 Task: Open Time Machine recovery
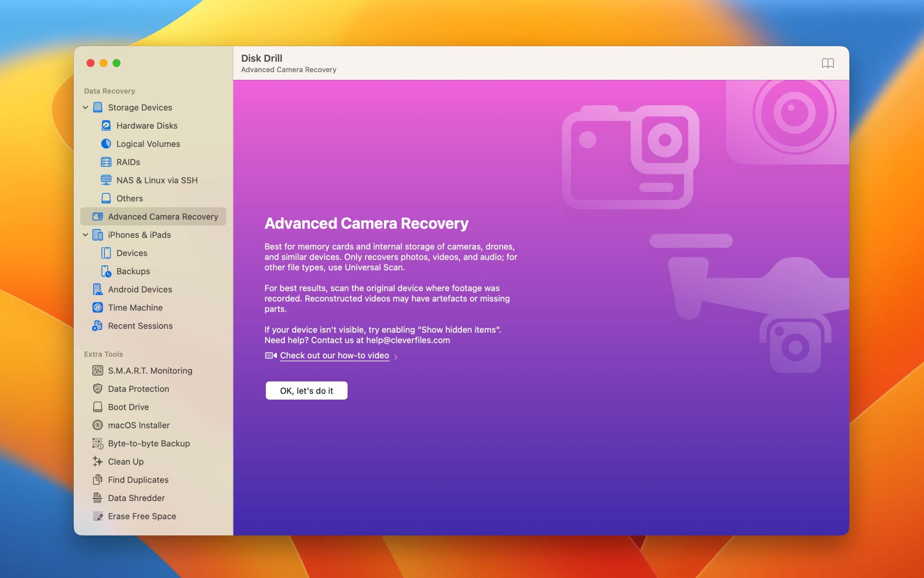point(153,307)
